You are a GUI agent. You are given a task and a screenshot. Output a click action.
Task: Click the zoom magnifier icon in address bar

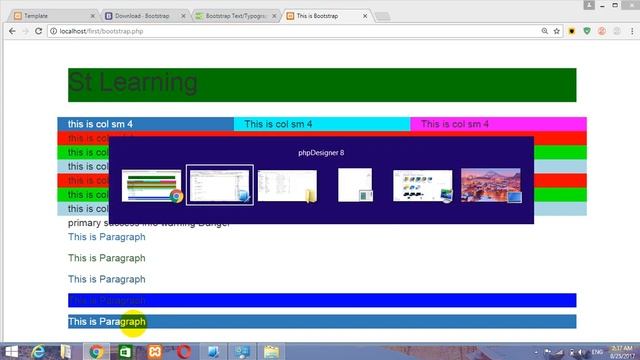point(544,31)
